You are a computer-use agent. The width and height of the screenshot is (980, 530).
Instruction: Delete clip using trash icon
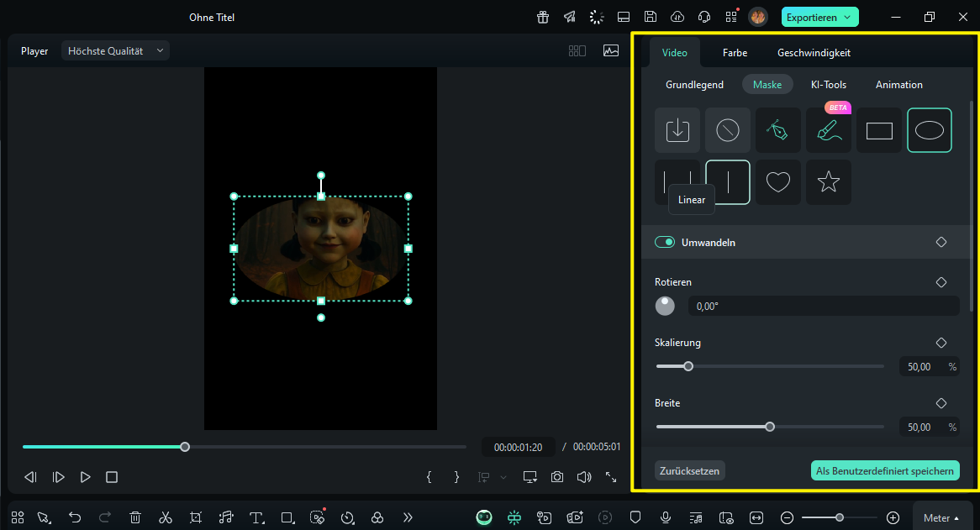135,517
